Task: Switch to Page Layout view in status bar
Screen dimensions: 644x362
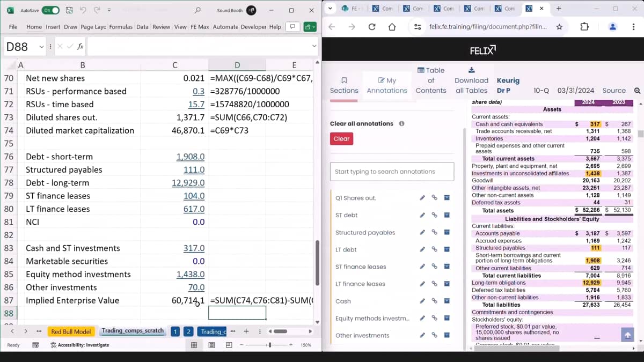Action: 211,345
